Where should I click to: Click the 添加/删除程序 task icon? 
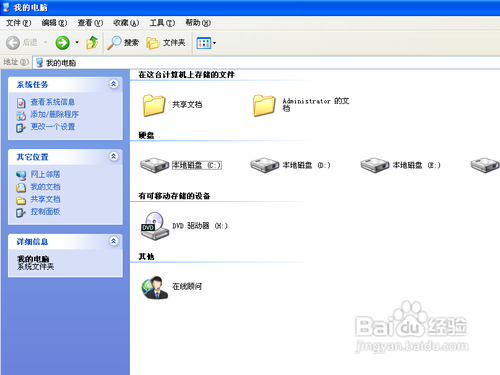[x=21, y=115]
